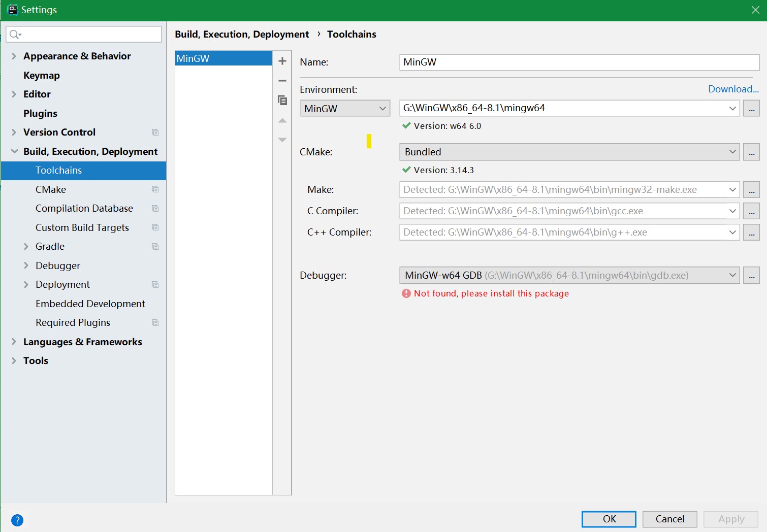Click Cancel to discard changes
Viewport: 767px width, 532px height.
pos(670,519)
